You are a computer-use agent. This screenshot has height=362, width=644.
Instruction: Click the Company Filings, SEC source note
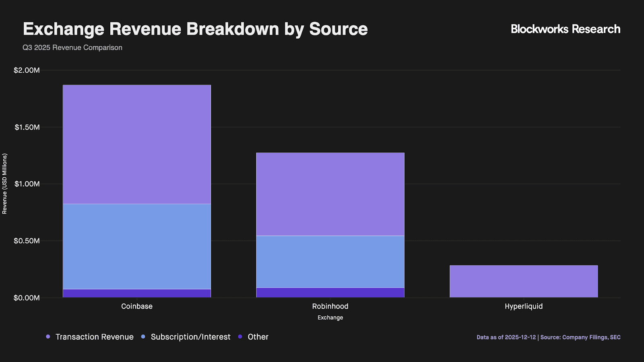coord(580,337)
